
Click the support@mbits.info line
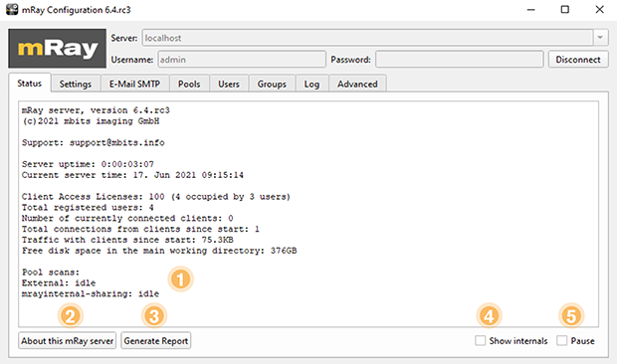(94, 142)
